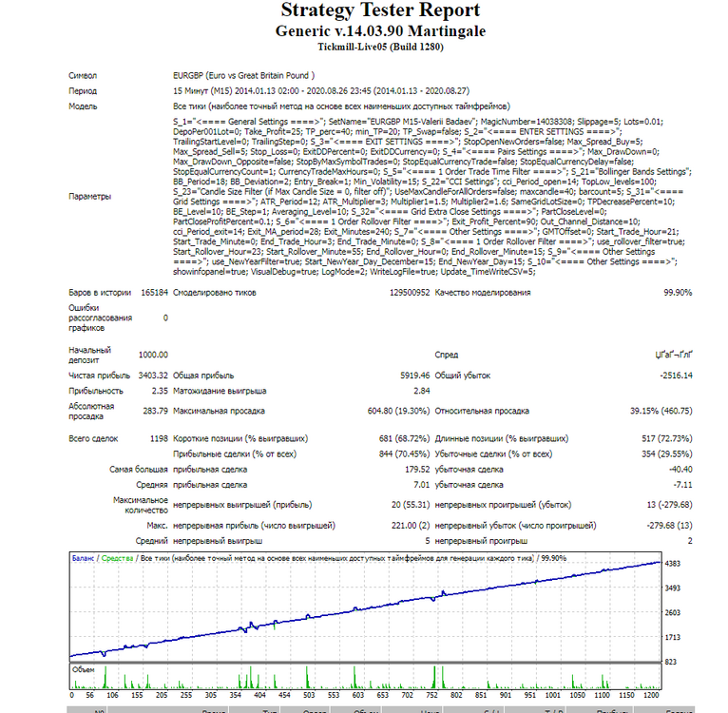This screenshot has height=713, width=728.
Task: Click the 4383 value on chart axis
Action: point(672,564)
